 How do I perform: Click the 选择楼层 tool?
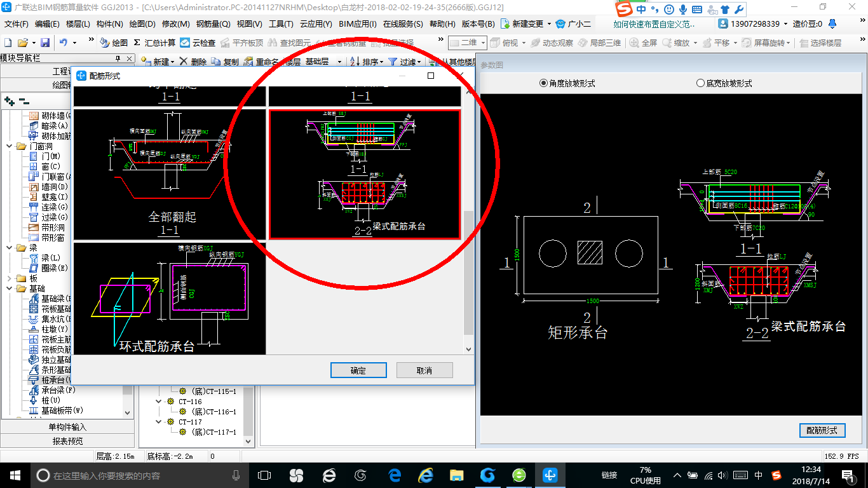[x=820, y=43]
